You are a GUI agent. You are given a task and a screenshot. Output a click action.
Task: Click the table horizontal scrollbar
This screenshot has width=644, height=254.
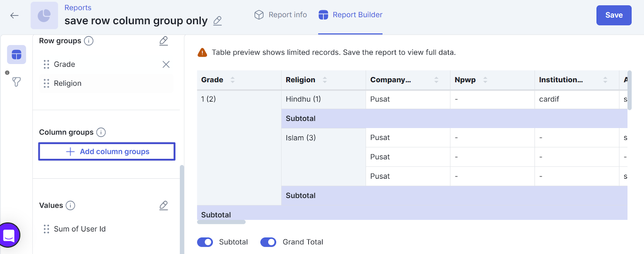(x=221, y=222)
